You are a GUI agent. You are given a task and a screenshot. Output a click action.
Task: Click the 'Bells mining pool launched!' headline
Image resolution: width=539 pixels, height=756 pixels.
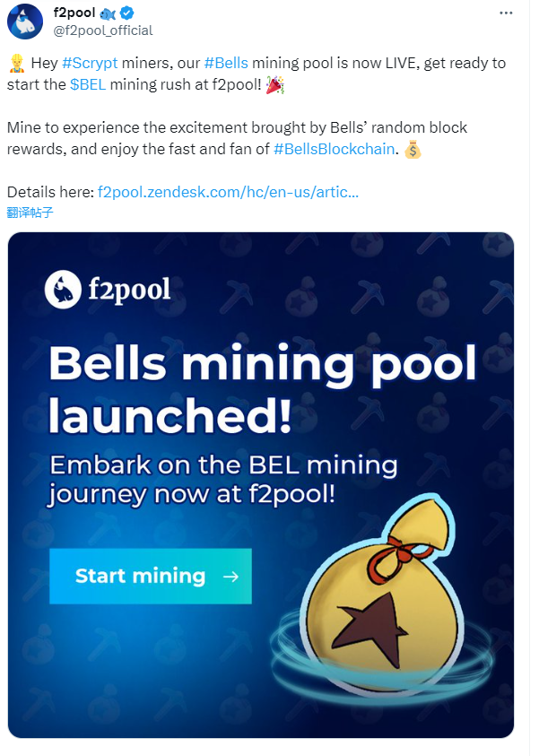pyautogui.click(x=260, y=387)
